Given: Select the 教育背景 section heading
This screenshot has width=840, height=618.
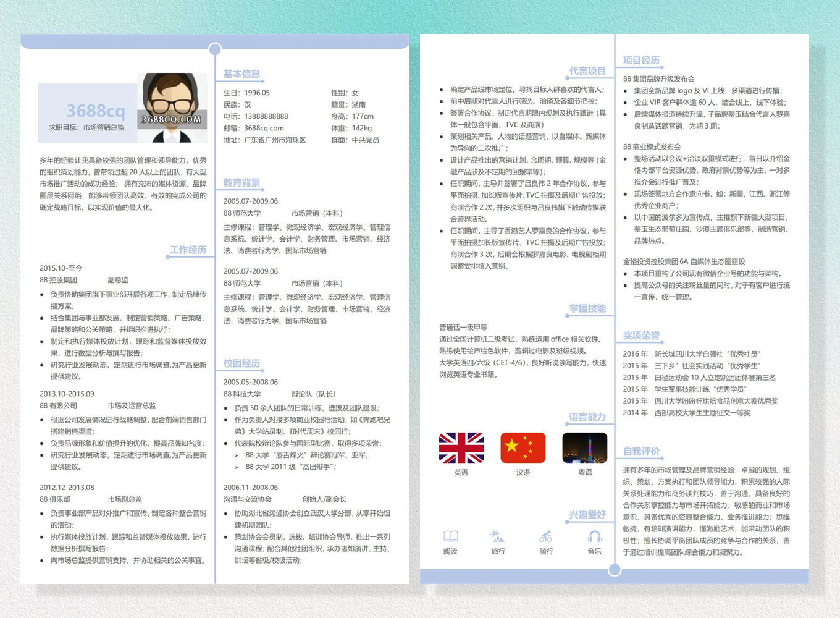Looking at the screenshot, I should tap(241, 183).
